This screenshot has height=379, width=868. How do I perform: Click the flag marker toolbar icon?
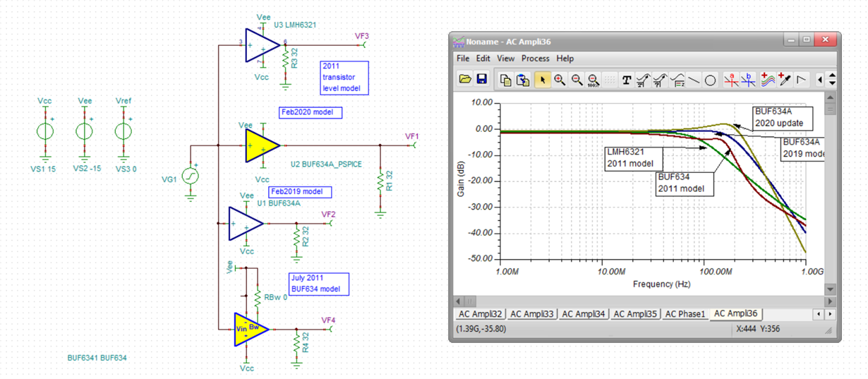tap(802, 80)
